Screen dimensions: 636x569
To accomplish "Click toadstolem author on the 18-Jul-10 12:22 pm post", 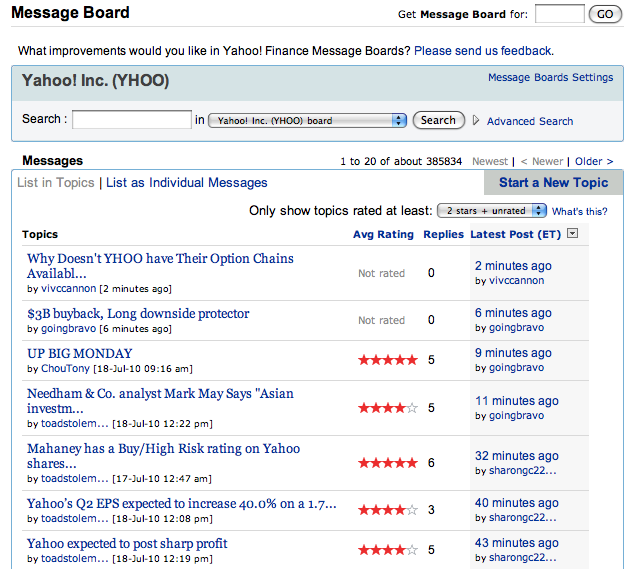I will coord(75,424).
